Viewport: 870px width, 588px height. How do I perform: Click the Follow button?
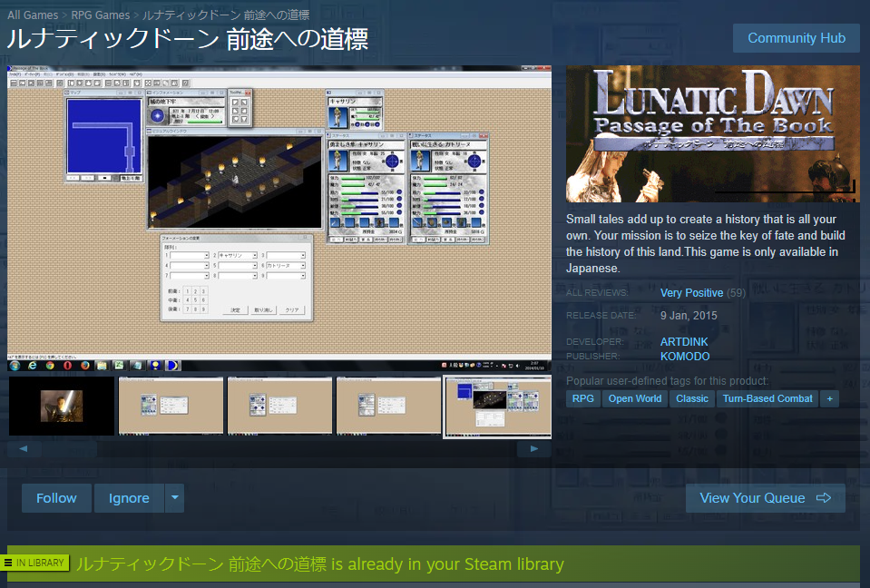pyautogui.click(x=56, y=498)
